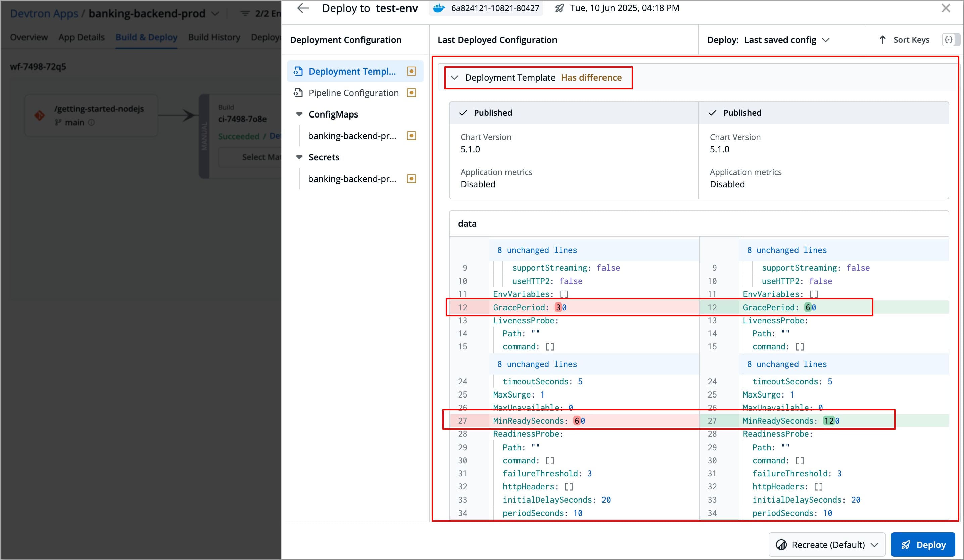Screen dimensions: 964x560
Task: Click the Docker whale icon beside image tag 6a824121
Action: click(x=439, y=8)
